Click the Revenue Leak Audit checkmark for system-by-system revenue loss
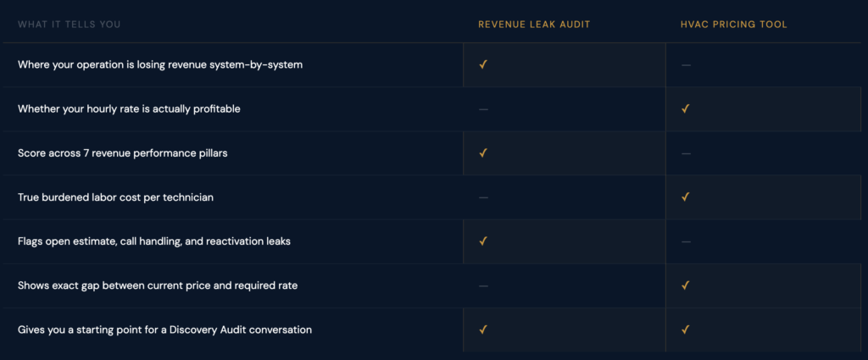 coord(483,64)
